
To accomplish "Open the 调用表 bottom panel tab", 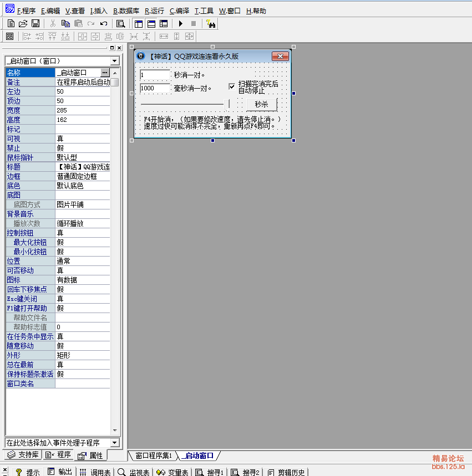I will pyautogui.click(x=95, y=472).
